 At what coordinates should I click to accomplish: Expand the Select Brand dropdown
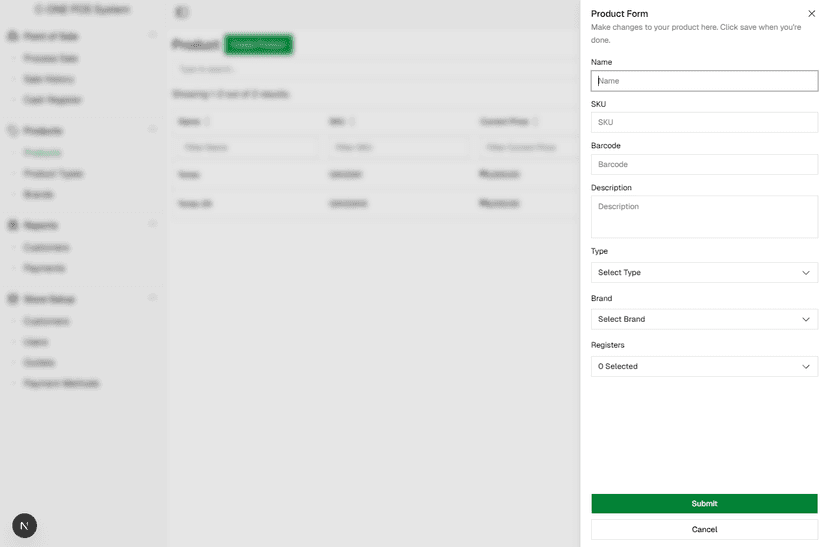pos(704,319)
